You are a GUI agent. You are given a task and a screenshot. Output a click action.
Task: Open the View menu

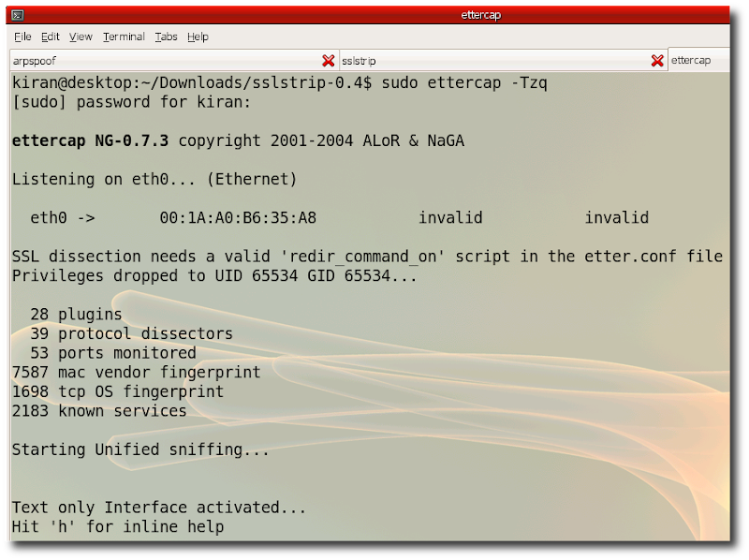coord(81,37)
